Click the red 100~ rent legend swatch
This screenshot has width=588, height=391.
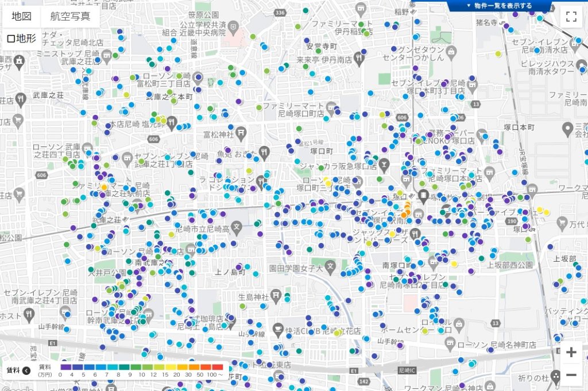point(218,366)
